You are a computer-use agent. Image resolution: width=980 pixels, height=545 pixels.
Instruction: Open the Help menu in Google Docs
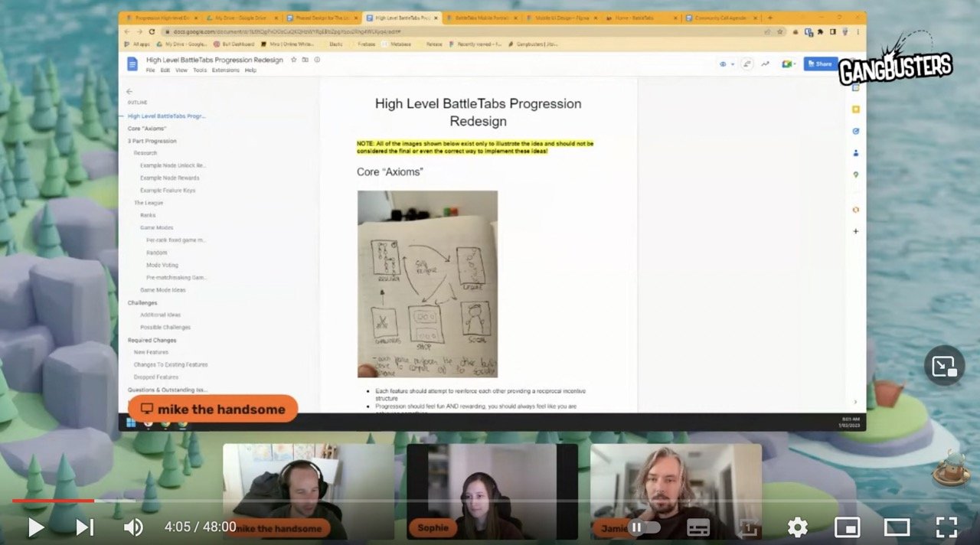coord(250,70)
